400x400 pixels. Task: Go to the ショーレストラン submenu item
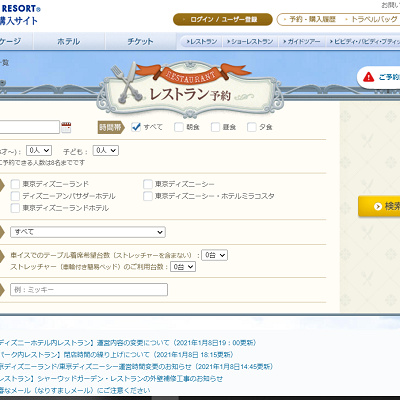click(x=250, y=42)
